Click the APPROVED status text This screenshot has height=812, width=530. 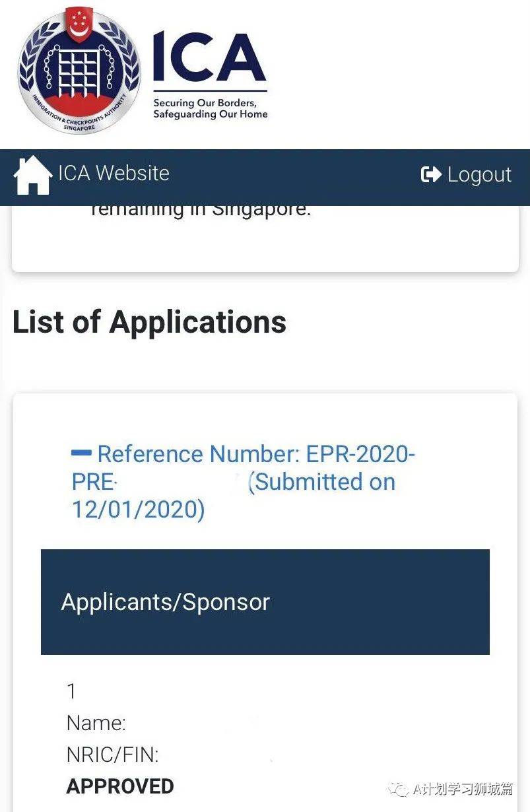[120, 786]
